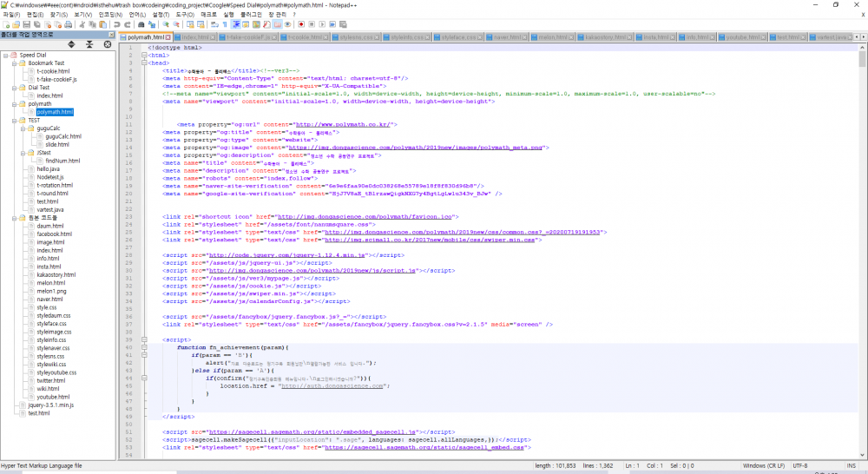Screen dimensions: 868x474
Task: Select kakaostory.html in the tree
Action: (56, 274)
